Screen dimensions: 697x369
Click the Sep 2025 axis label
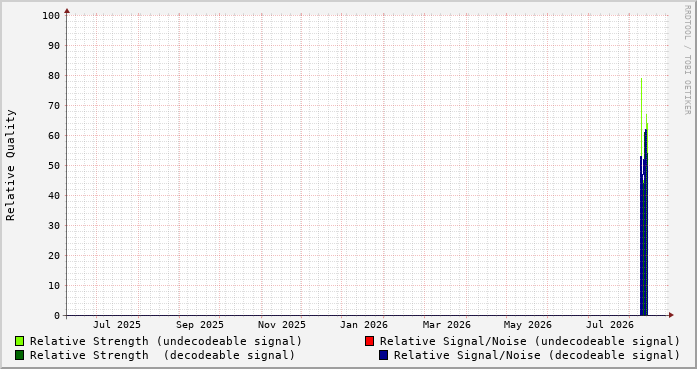point(200,325)
